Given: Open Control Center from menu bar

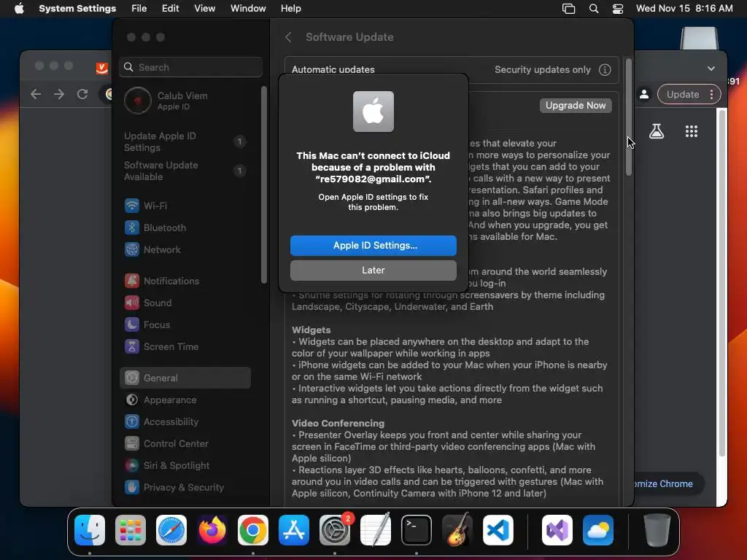Looking at the screenshot, I should tap(618, 9).
